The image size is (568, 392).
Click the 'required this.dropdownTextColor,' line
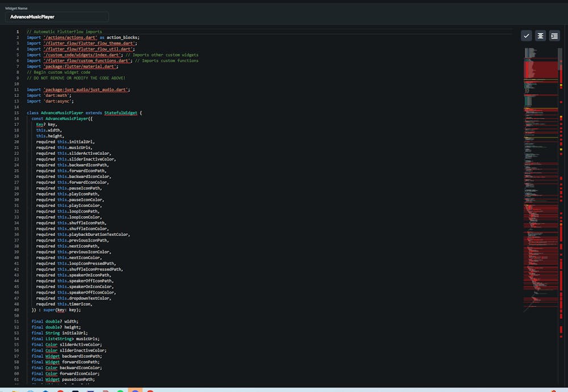point(73,298)
